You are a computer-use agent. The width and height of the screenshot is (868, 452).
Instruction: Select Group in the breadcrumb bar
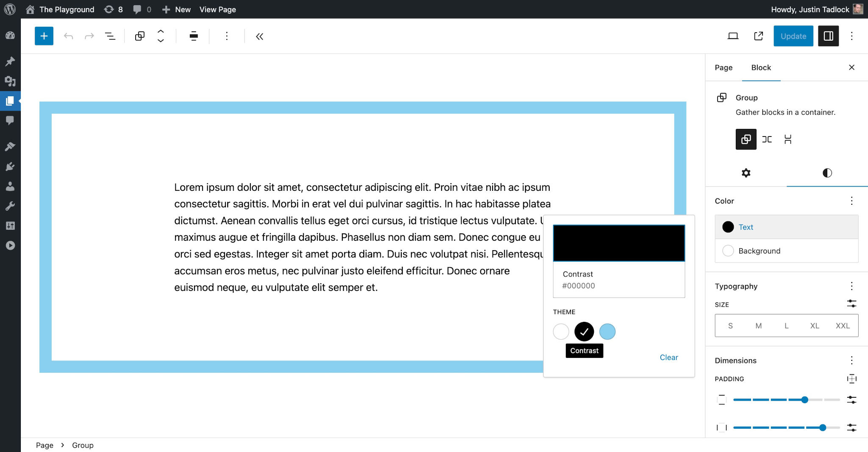(83, 445)
